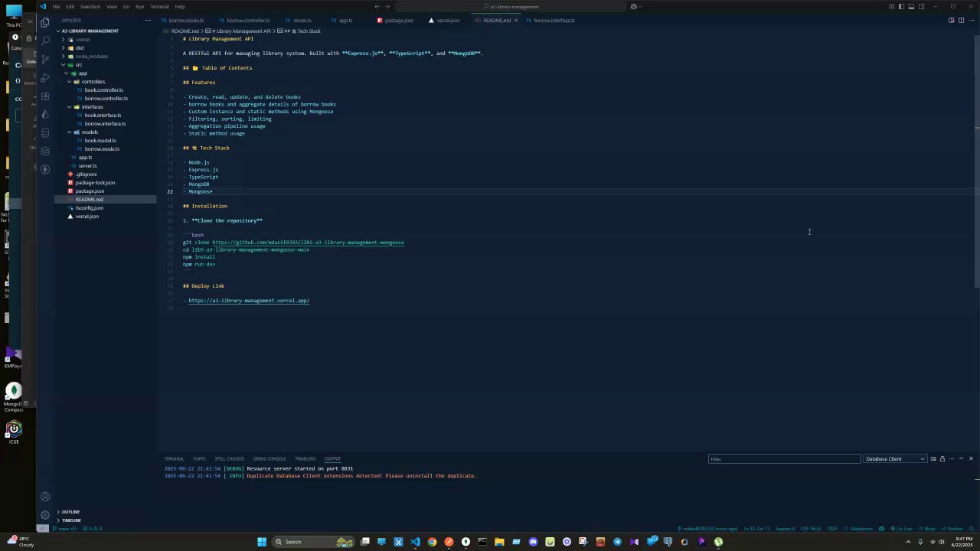Close the README.md tab

point(516,21)
